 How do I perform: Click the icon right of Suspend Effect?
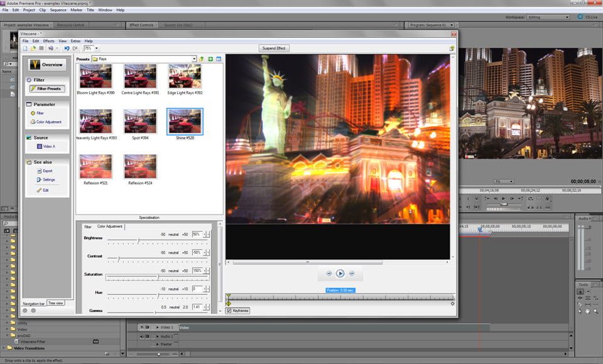(452, 48)
